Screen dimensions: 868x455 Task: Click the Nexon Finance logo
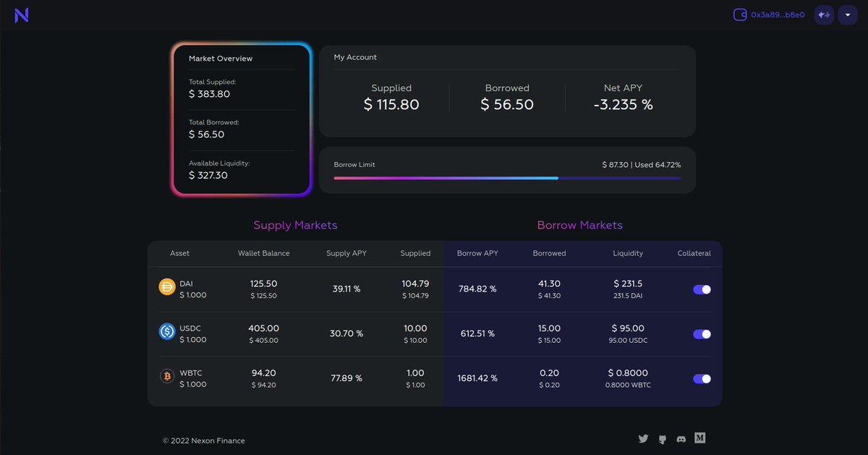pos(22,14)
